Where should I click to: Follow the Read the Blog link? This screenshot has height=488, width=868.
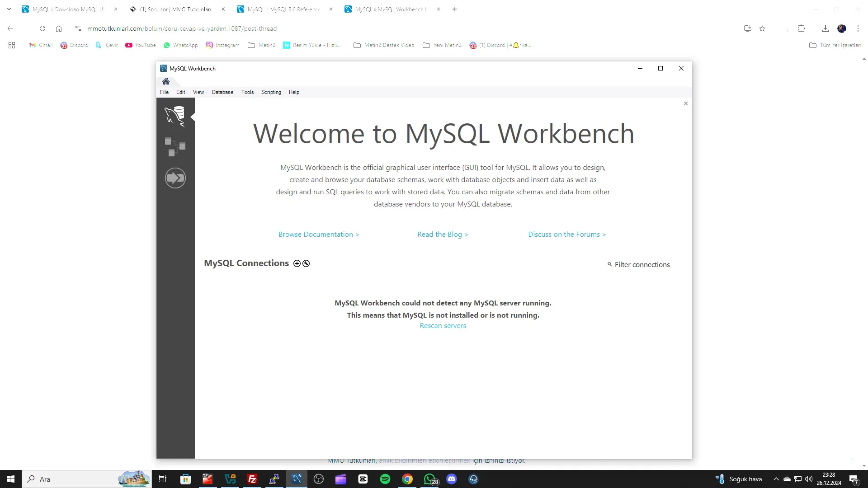443,234
